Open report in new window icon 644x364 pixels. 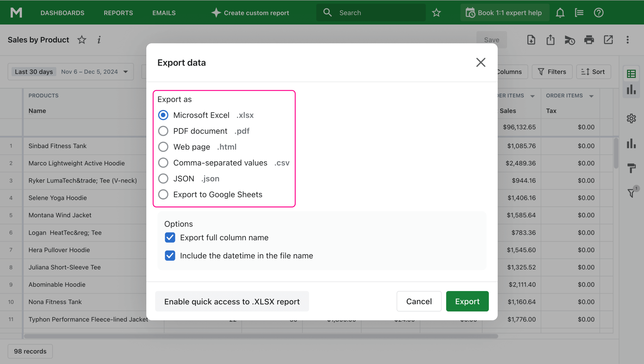[608, 40]
